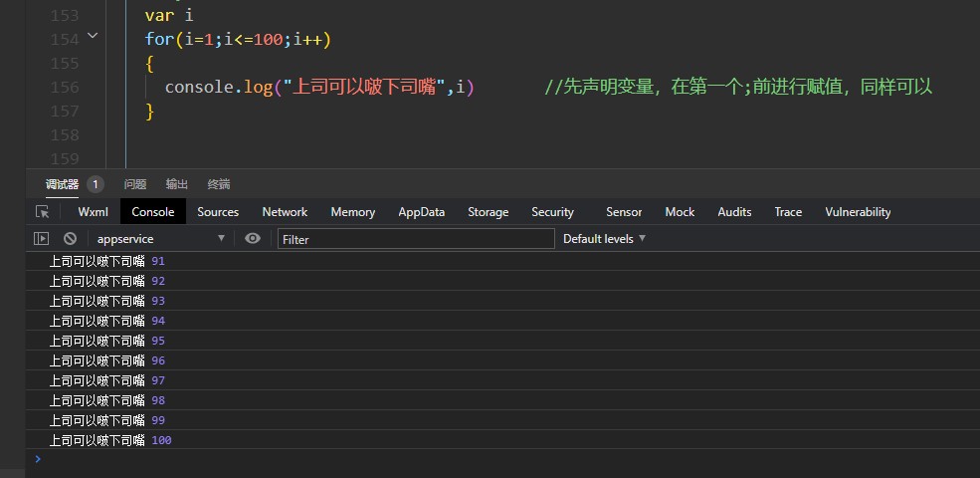The width and height of the screenshot is (980, 478).
Task: Switch to the Security tab
Action: click(x=552, y=211)
